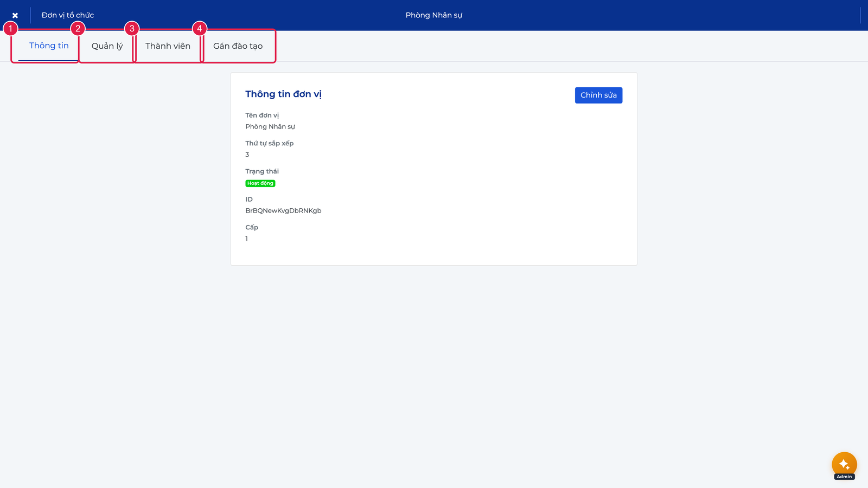The image size is (868, 488).
Task: Open the orange sparkle assistant icon
Action: [x=844, y=464]
